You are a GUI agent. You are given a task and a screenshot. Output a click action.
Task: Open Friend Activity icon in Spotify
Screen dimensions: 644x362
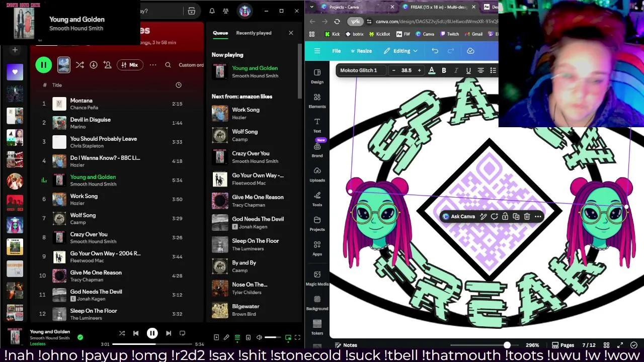pyautogui.click(x=226, y=11)
